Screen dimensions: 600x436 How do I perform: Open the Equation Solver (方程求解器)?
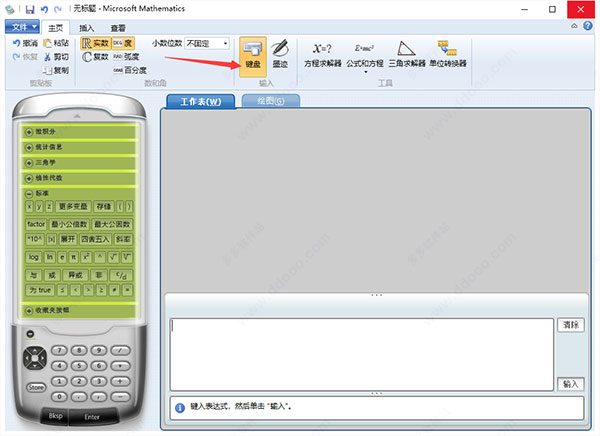(x=323, y=56)
